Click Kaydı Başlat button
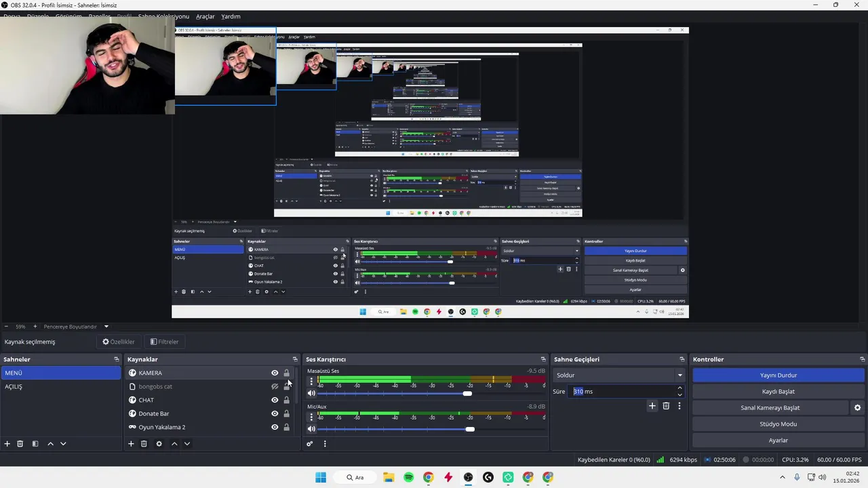Image resolution: width=868 pixels, height=488 pixels. click(778, 391)
